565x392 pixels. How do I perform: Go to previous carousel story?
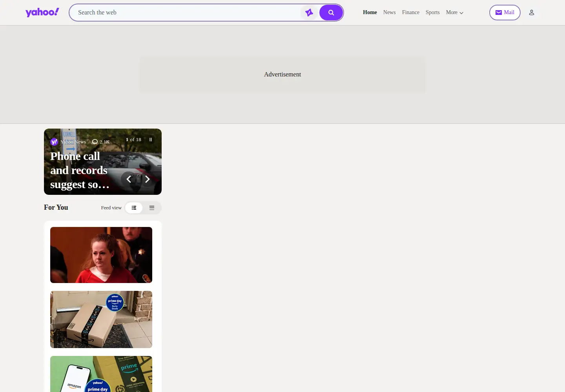pos(129,179)
